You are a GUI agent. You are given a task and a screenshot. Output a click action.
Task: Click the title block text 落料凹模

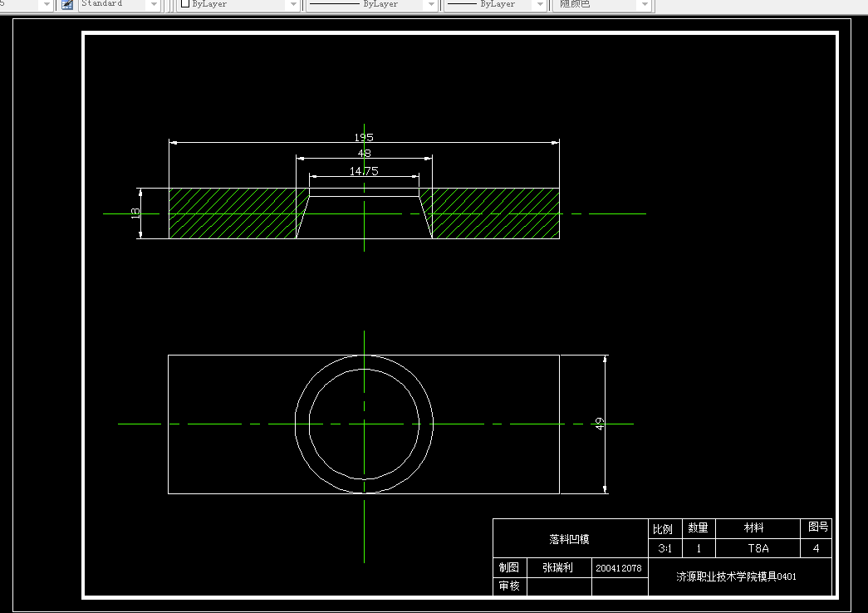click(x=569, y=539)
